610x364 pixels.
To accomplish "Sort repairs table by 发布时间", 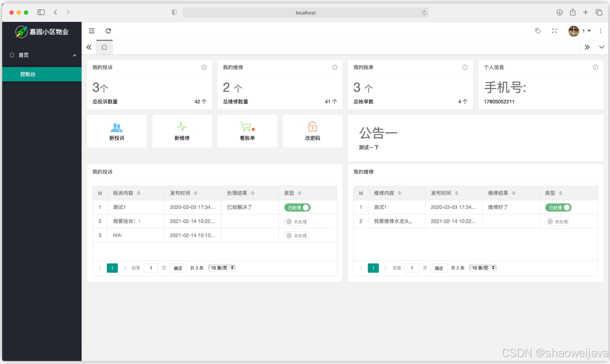I will tap(457, 193).
